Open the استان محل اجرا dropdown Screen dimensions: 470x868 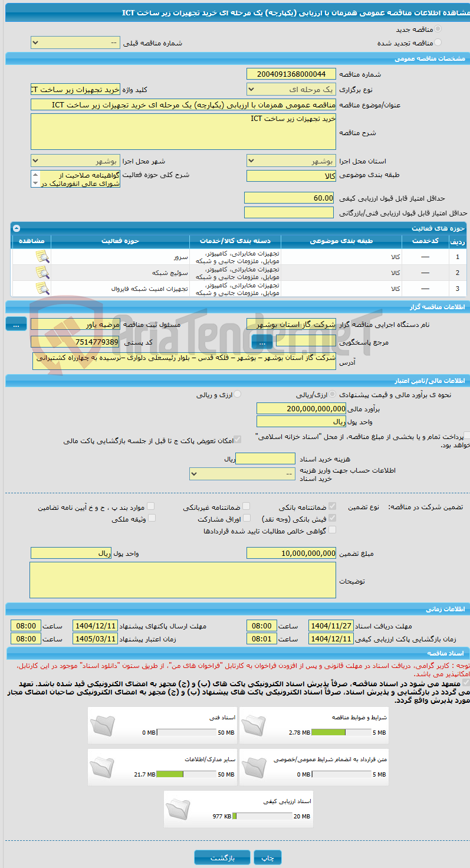point(291,161)
